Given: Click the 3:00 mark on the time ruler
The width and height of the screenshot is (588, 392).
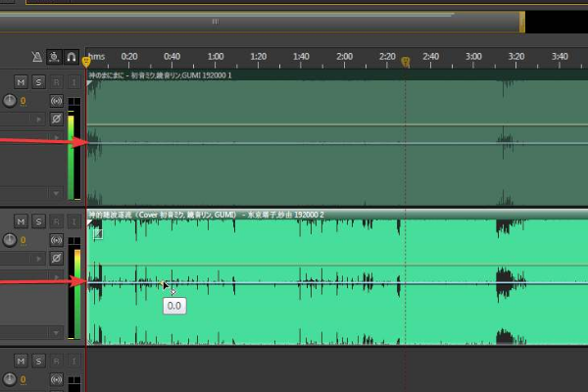Looking at the screenshot, I should 473,57.
